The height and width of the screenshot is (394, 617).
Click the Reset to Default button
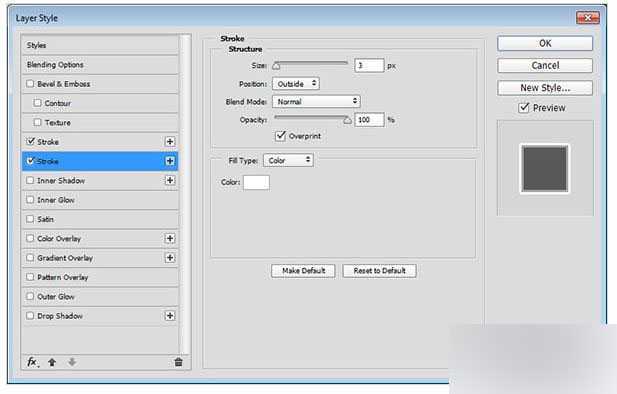pos(379,271)
